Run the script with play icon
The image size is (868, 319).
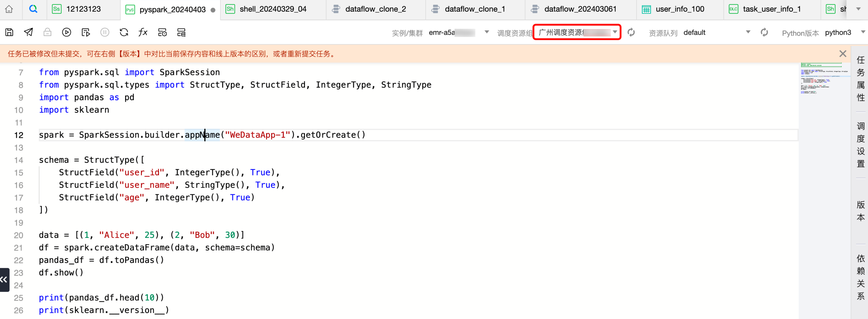pyautogui.click(x=66, y=32)
